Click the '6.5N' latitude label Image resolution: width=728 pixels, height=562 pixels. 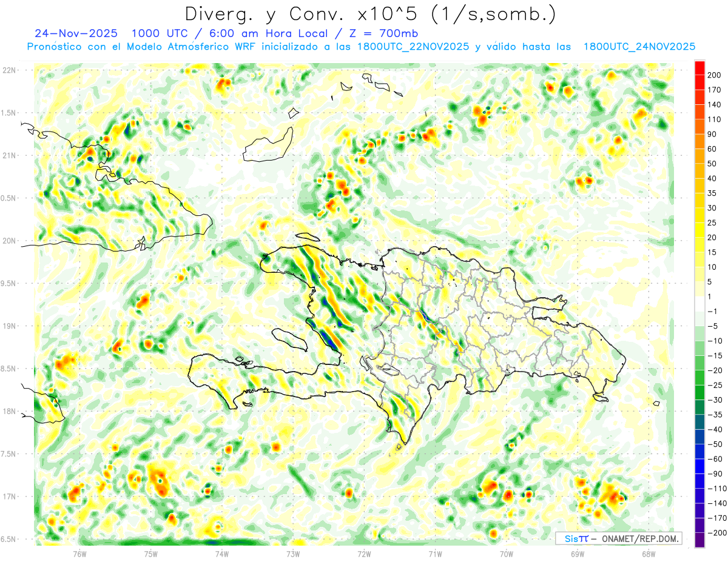(x=9, y=540)
